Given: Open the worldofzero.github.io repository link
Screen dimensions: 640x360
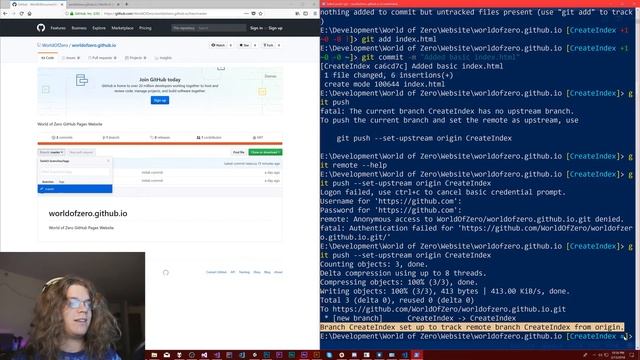Looking at the screenshot, I should point(94,45).
